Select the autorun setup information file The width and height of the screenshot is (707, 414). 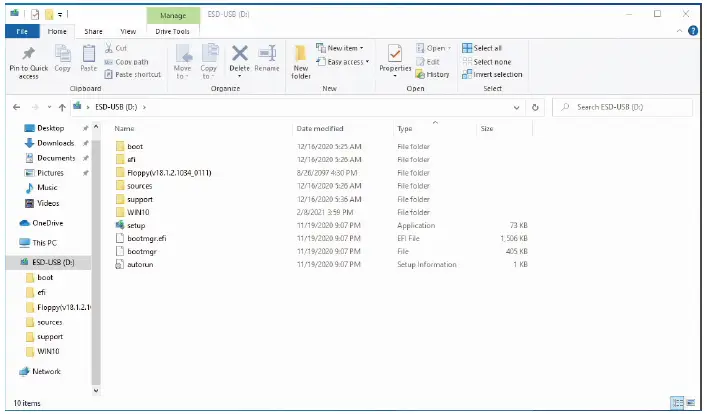click(140, 264)
